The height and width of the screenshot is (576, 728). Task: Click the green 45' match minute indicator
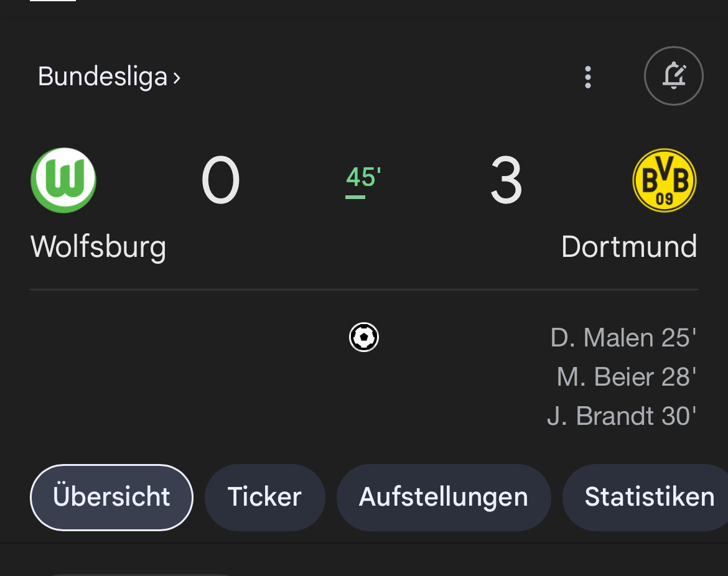(x=363, y=177)
